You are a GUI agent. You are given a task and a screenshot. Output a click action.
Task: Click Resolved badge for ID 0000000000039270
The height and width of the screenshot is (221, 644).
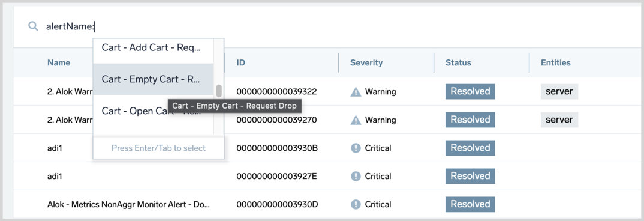tap(470, 120)
